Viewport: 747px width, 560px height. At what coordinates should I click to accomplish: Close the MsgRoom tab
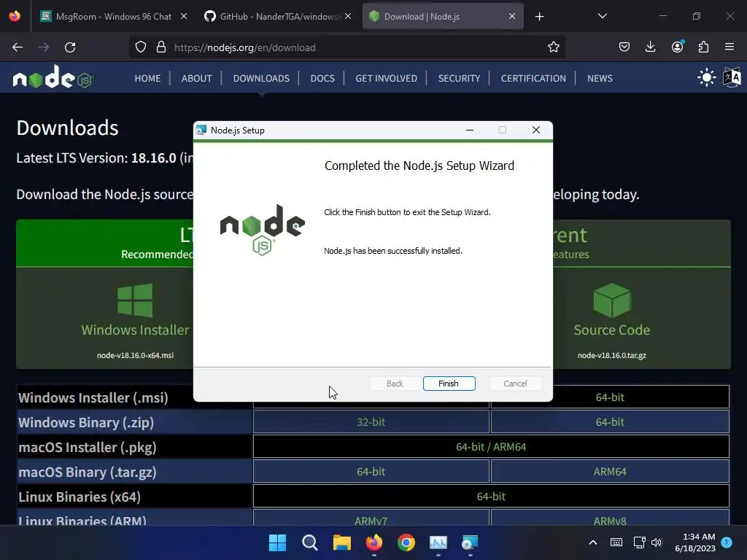[184, 16]
